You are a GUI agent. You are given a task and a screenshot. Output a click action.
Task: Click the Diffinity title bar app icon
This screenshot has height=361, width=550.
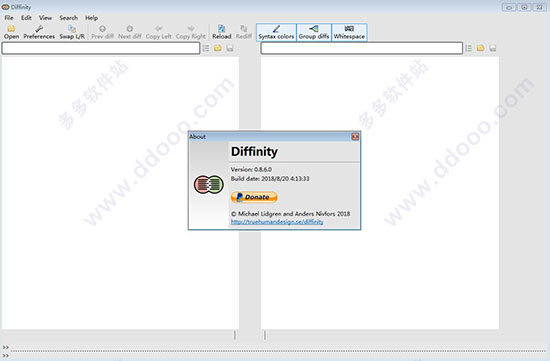[x=5, y=7]
